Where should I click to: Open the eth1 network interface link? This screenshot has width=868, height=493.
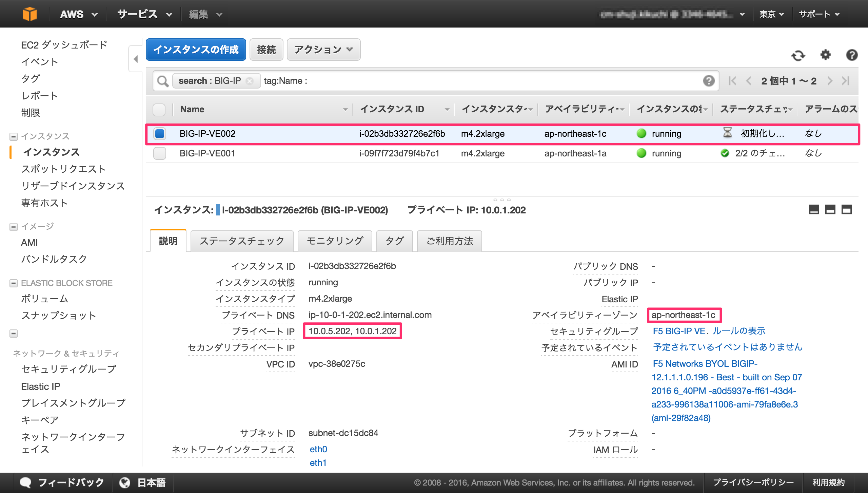[x=318, y=463]
